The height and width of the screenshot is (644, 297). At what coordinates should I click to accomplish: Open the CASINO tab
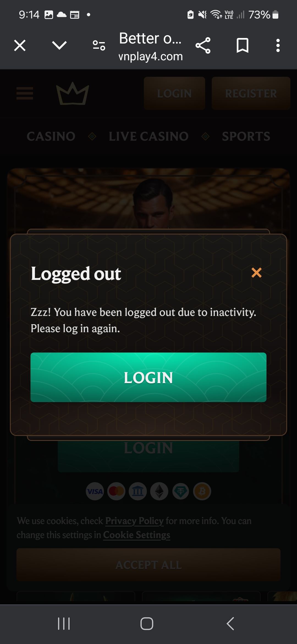pyautogui.click(x=51, y=136)
